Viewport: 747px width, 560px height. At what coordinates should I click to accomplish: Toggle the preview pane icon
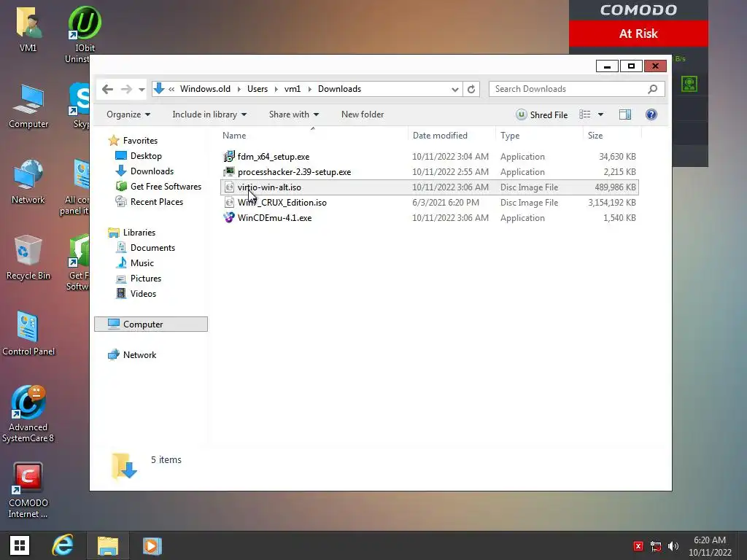[625, 114]
